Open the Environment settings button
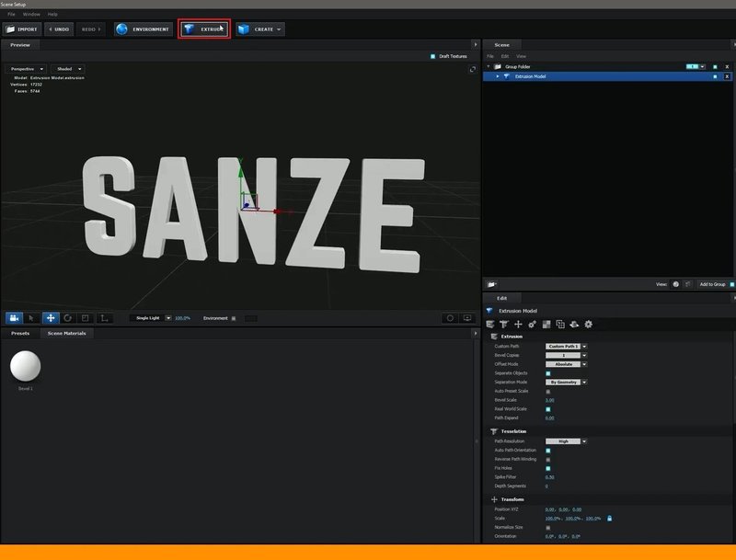 pos(144,29)
